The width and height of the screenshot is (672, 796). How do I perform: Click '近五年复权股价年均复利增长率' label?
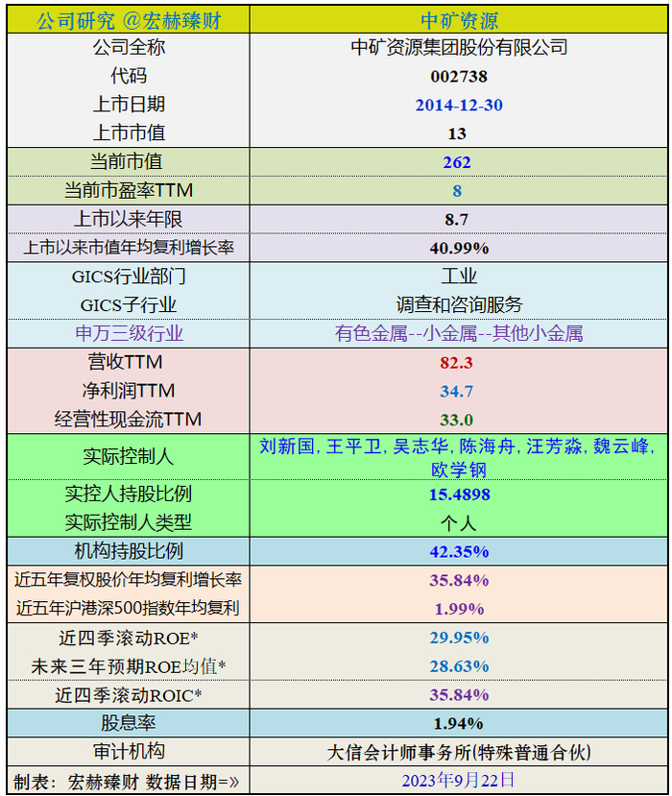pos(129,580)
